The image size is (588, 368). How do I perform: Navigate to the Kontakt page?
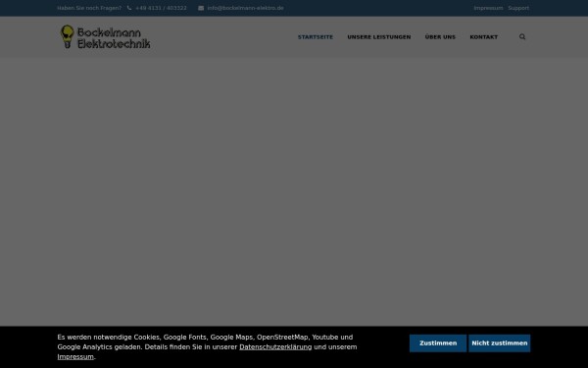pos(484,37)
